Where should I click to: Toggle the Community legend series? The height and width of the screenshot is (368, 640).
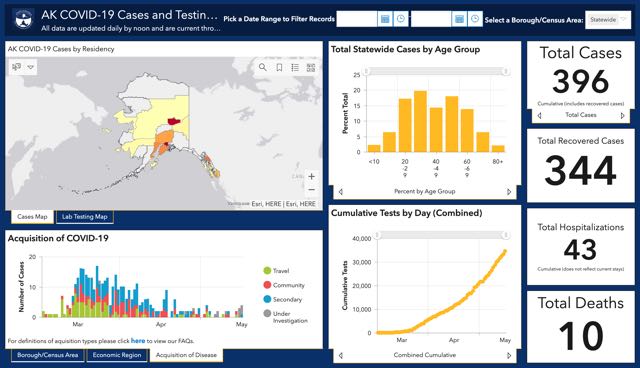coord(284,285)
